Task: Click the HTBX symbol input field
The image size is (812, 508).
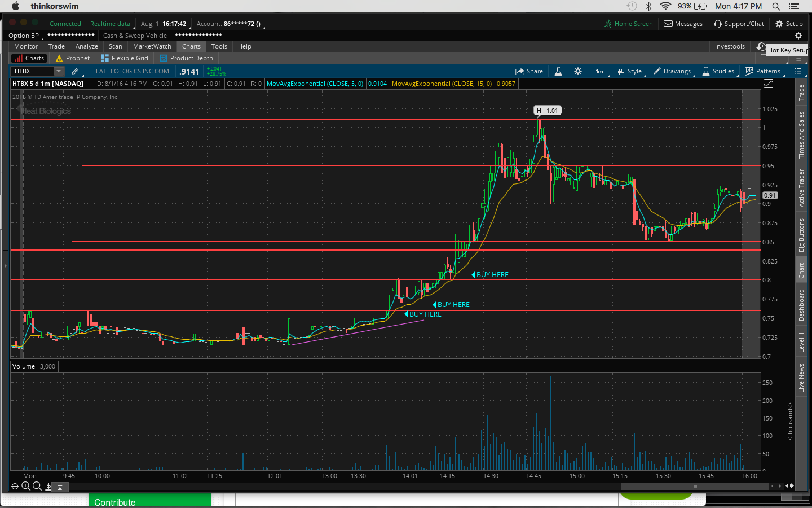Action: [x=33, y=71]
